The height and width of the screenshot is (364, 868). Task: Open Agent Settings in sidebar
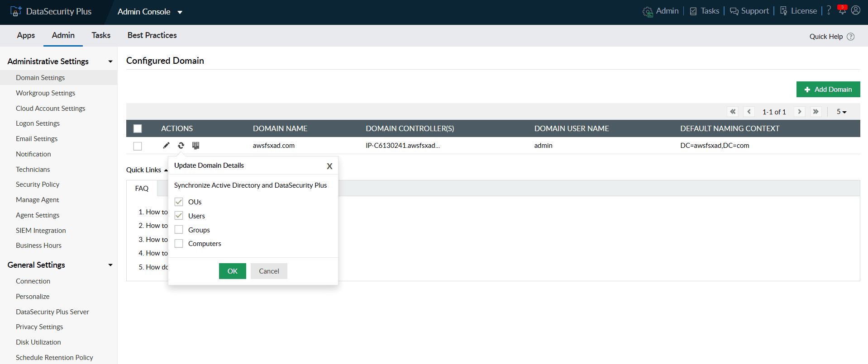point(38,215)
